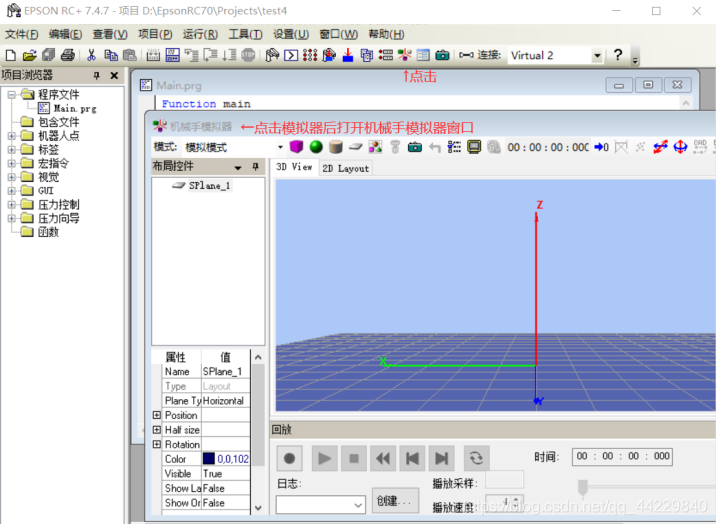Open the robot simulator icon in main toolbar
The width and height of the screenshot is (717, 525).
(x=405, y=55)
